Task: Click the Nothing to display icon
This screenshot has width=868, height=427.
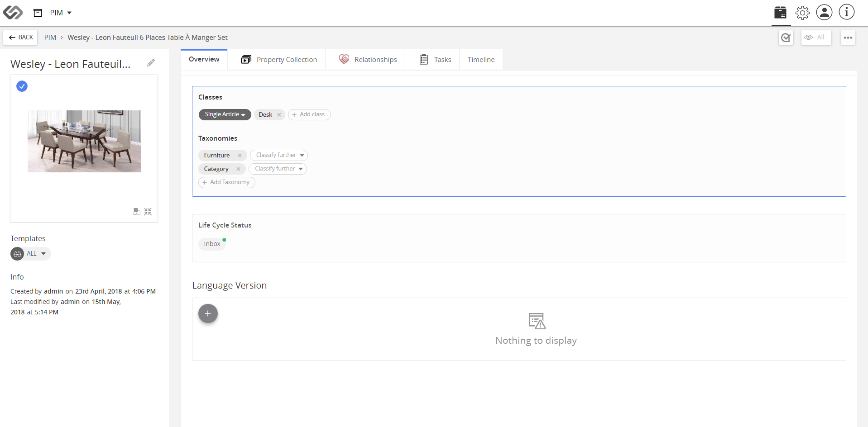Action: (x=537, y=321)
